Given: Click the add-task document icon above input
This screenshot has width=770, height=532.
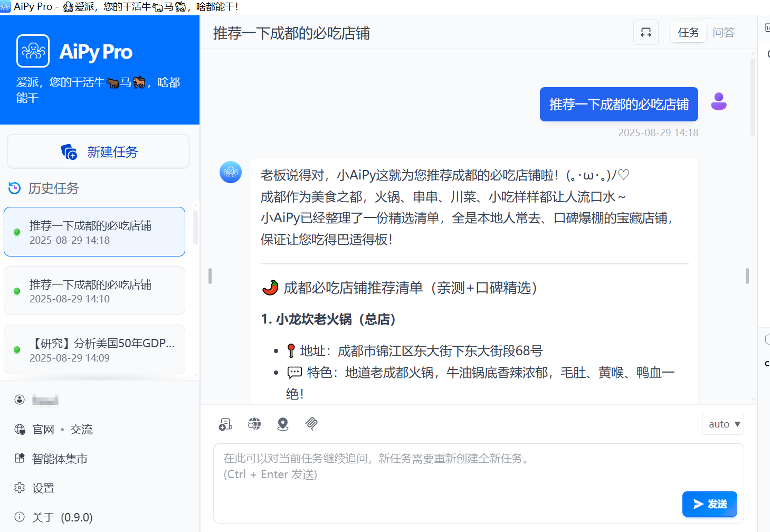Looking at the screenshot, I should pos(225,424).
